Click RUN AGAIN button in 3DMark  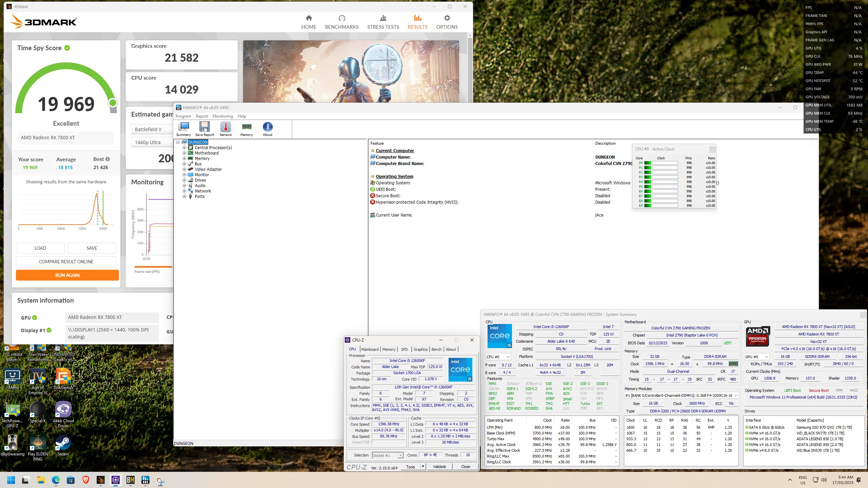pos(67,275)
